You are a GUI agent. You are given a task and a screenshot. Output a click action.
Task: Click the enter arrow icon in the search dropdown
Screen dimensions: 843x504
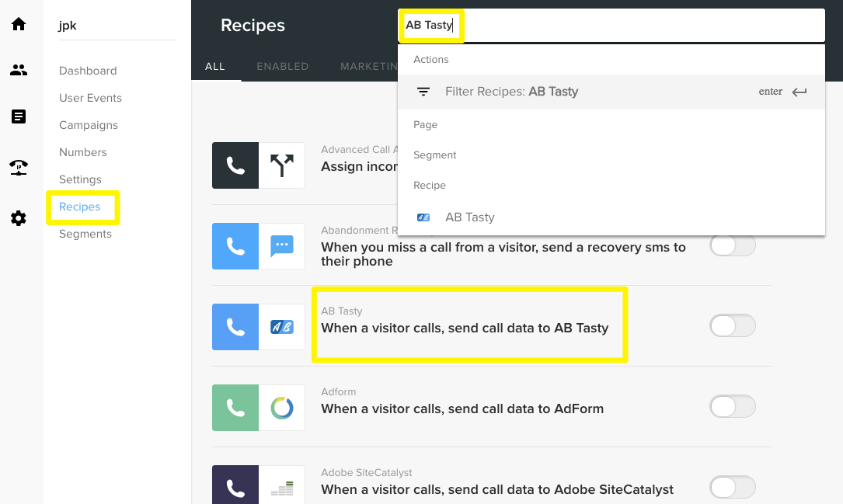click(799, 92)
